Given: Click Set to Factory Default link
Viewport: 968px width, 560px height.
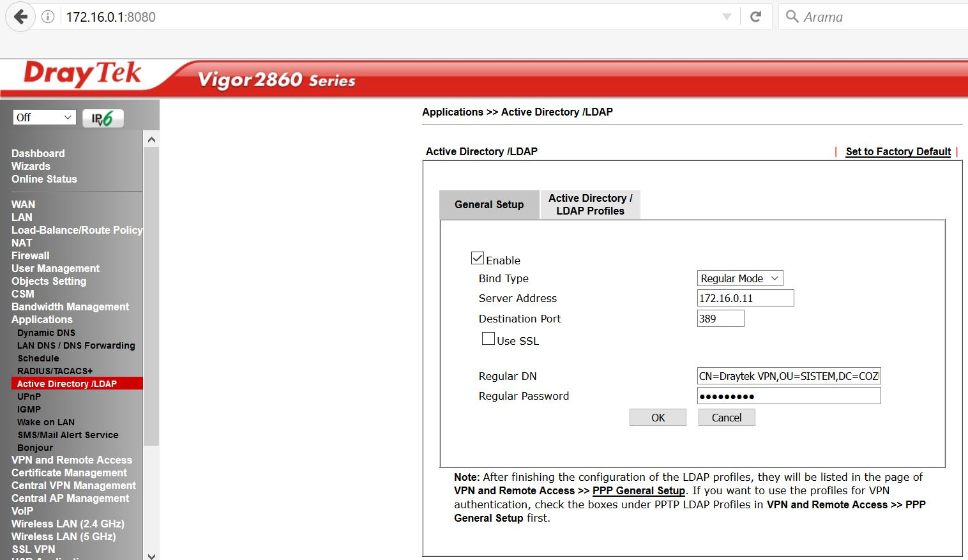Looking at the screenshot, I should (898, 151).
